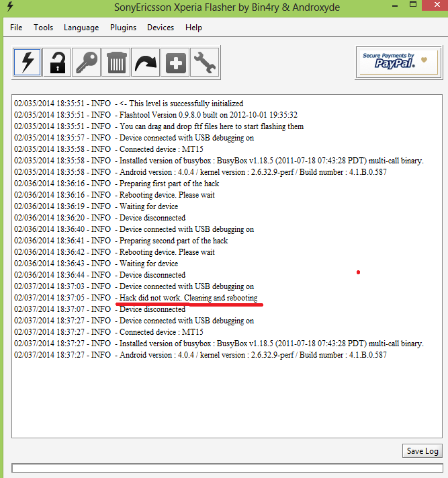This screenshot has width=448, height=478.
Task: Open the Language menu
Action: click(81, 28)
